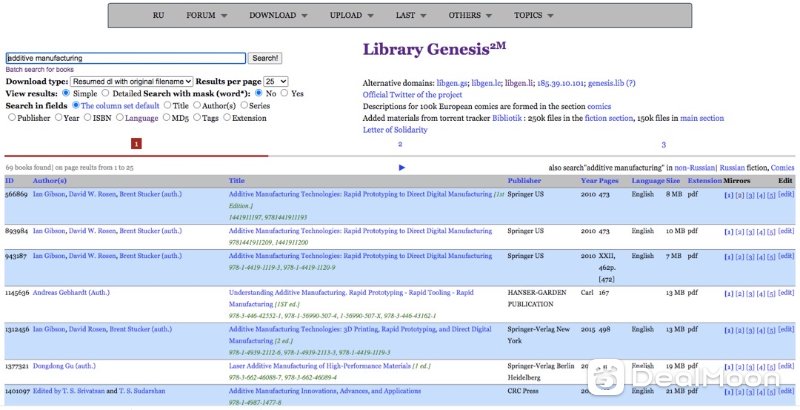
Task: Go to results page 2
Action: (400, 144)
